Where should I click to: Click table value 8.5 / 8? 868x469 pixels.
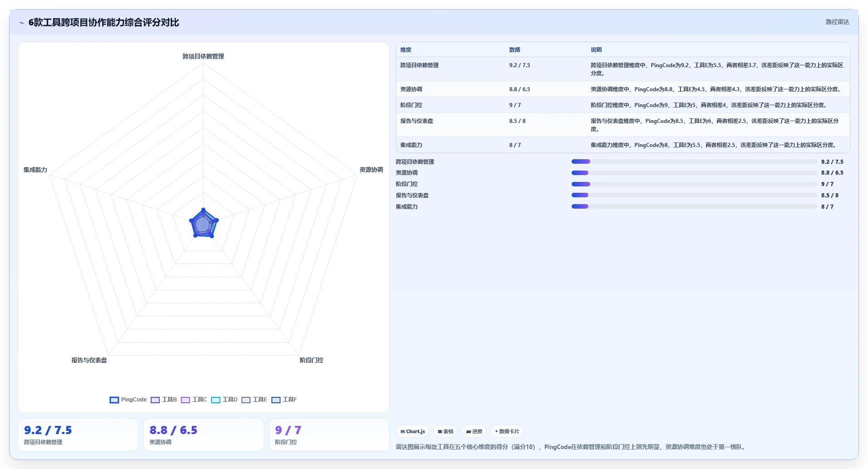(x=518, y=121)
